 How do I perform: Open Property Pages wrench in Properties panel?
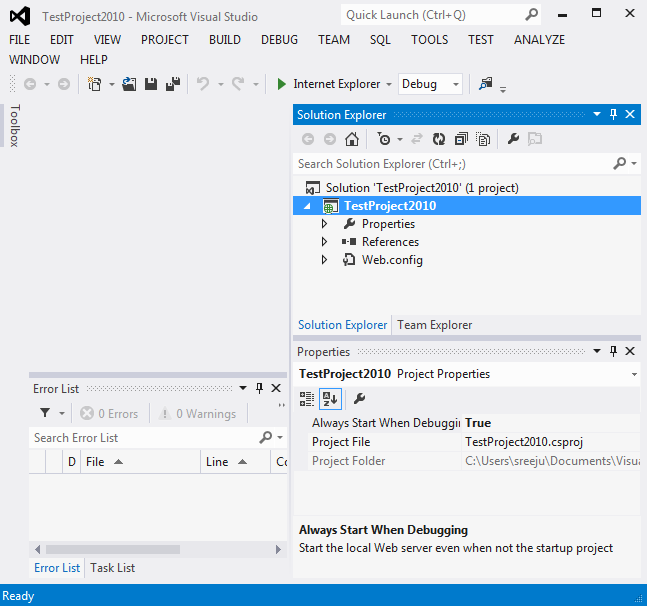359,399
